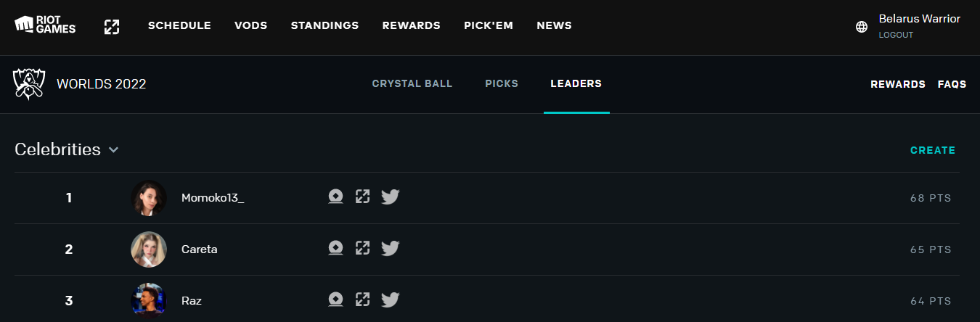Open Momoko13_'s Twitter profile icon
The height and width of the screenshot is (322, 980).
tap(391, 197)
